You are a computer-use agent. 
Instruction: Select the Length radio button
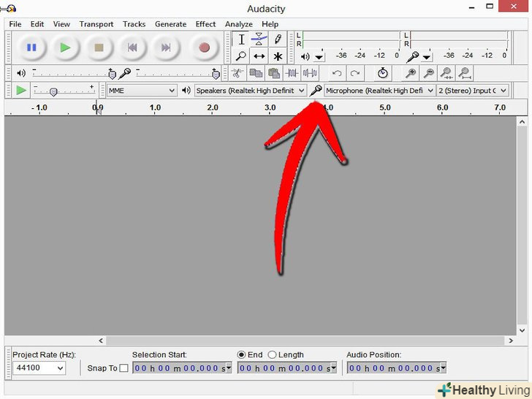point(272,355)
